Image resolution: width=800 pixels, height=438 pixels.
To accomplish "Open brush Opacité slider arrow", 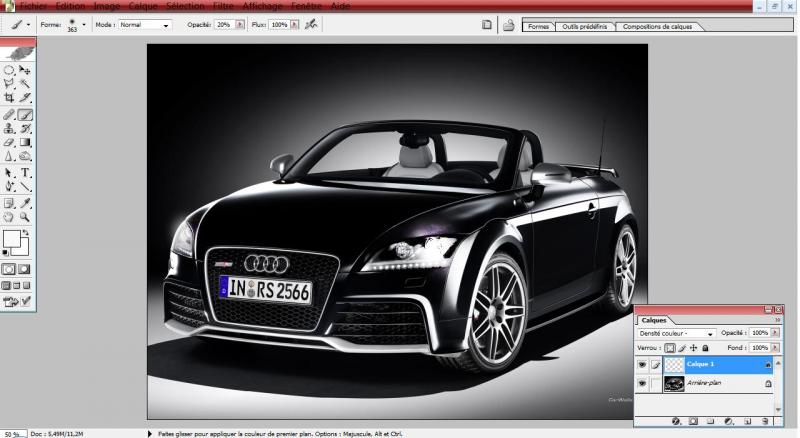I will click(239, 25).
